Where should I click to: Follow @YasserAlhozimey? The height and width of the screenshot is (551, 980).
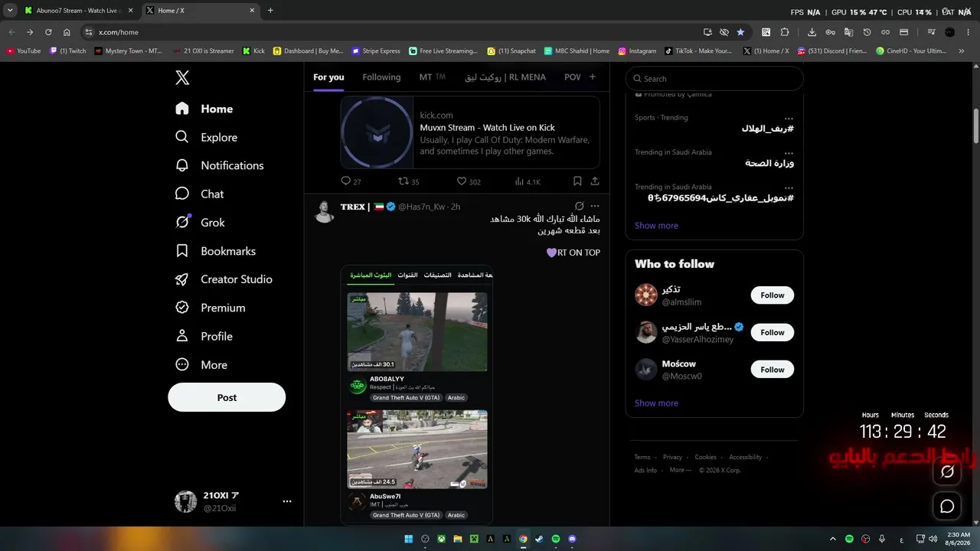pyautogui.click(x=773, y=332)
